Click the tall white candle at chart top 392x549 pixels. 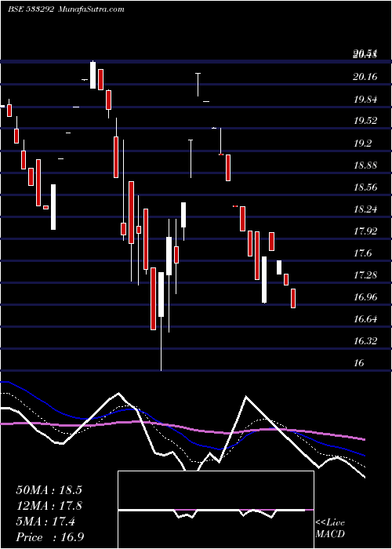(93, 75)
